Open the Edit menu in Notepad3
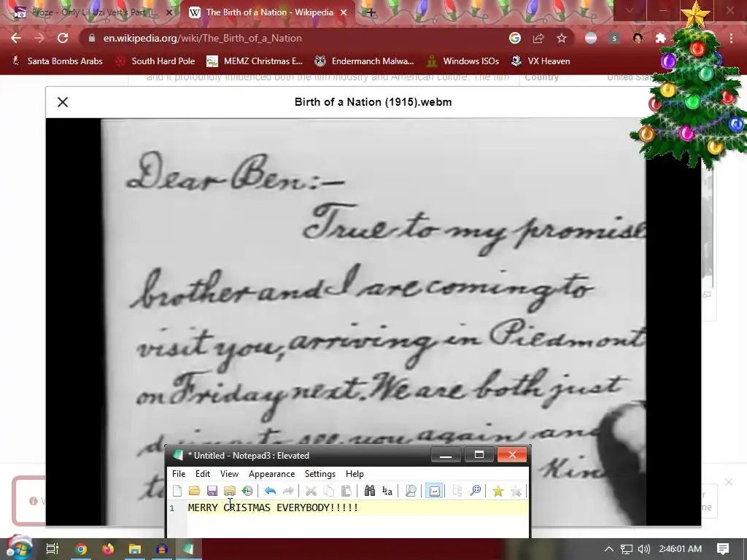 (203, 474)
